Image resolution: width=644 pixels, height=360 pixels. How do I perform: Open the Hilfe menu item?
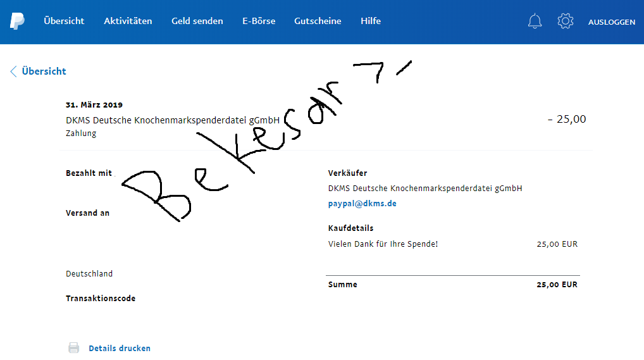tap(371, 21)
